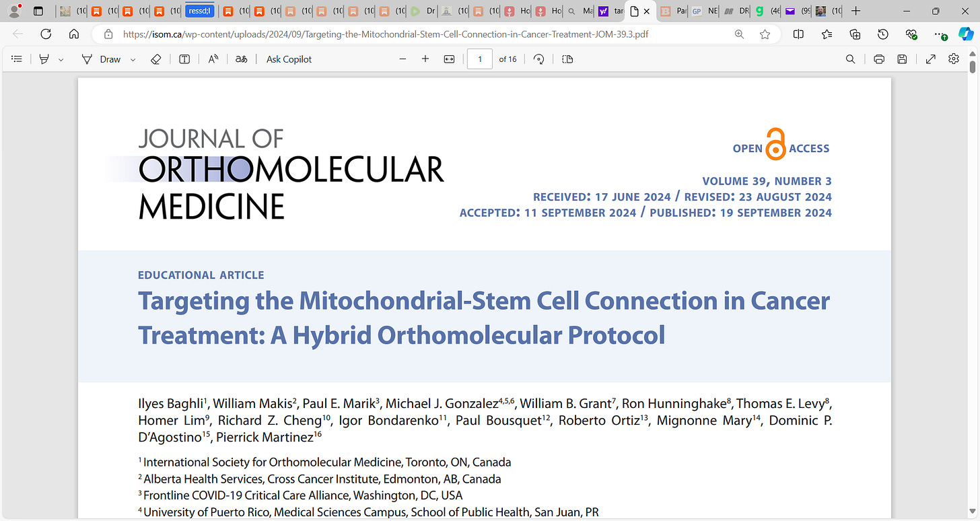Click the Journal of Orthomolecular Medicine logo

[274, 174]
